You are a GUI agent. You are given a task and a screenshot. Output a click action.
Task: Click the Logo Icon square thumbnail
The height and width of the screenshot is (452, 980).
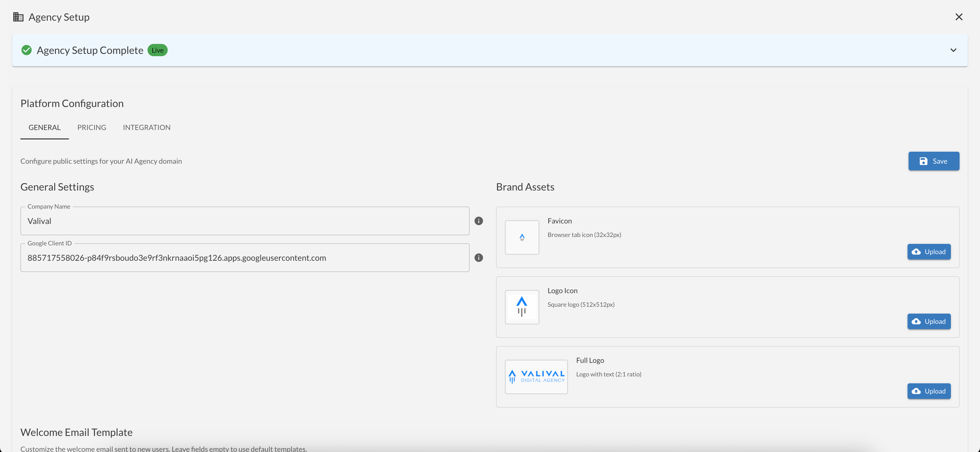(x=522, y=307)
